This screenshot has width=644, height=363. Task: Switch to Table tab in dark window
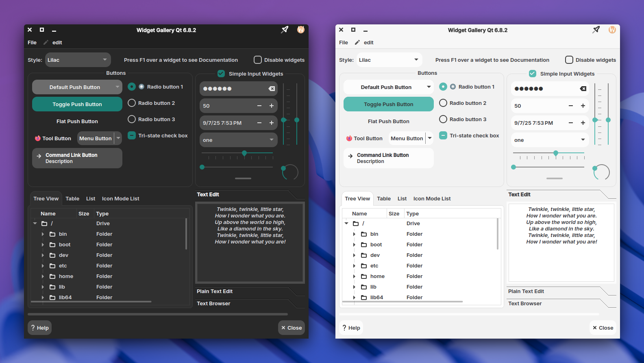(x=72, y=198)
